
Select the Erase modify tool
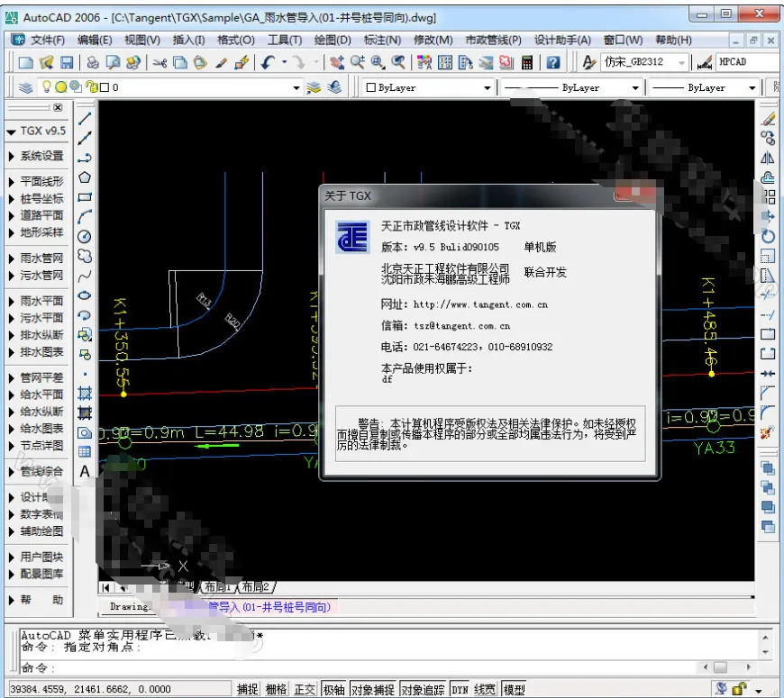coord(768,119)
